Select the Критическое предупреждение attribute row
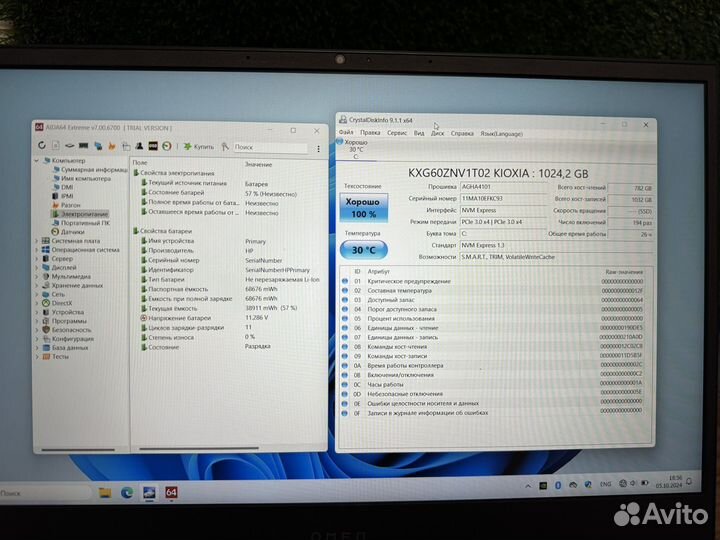The image size is (720, 540). click(x=494, y=281)
